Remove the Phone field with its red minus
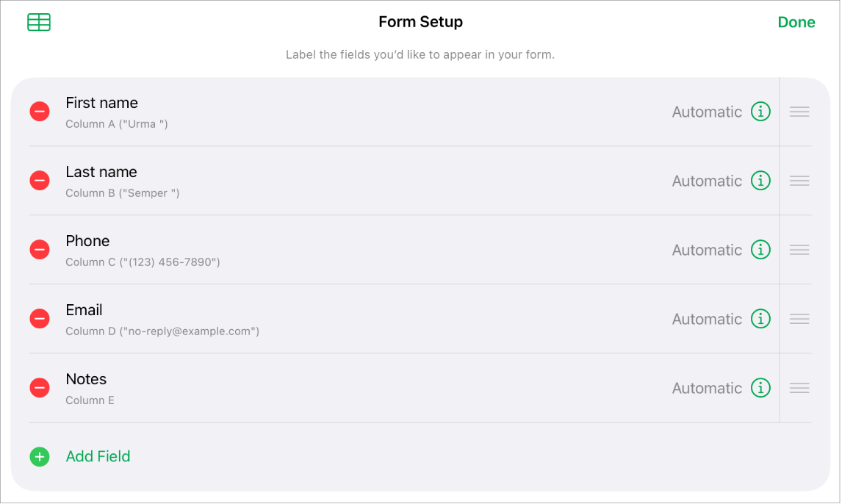Image resolution: width=842 pixels, height=504 pixels. pyautogui.click(x=39, y=249)
